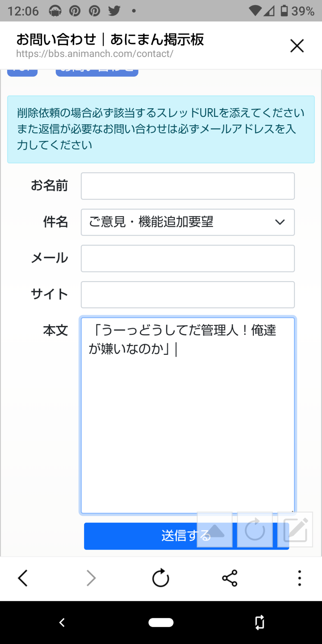Screen dimensions: 322x644
Task: Click into the 本文 message textarea
Action: pyautogui.click(x=187, y=419)
